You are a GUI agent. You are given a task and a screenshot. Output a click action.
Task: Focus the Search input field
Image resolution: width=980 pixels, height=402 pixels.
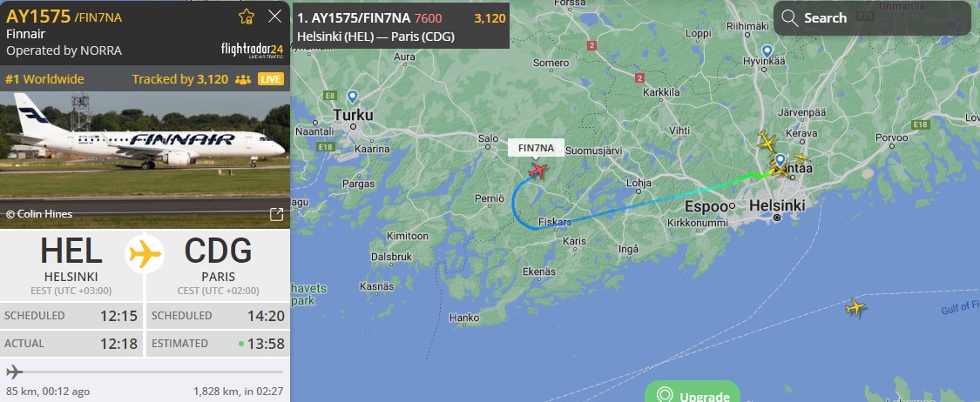872,18
